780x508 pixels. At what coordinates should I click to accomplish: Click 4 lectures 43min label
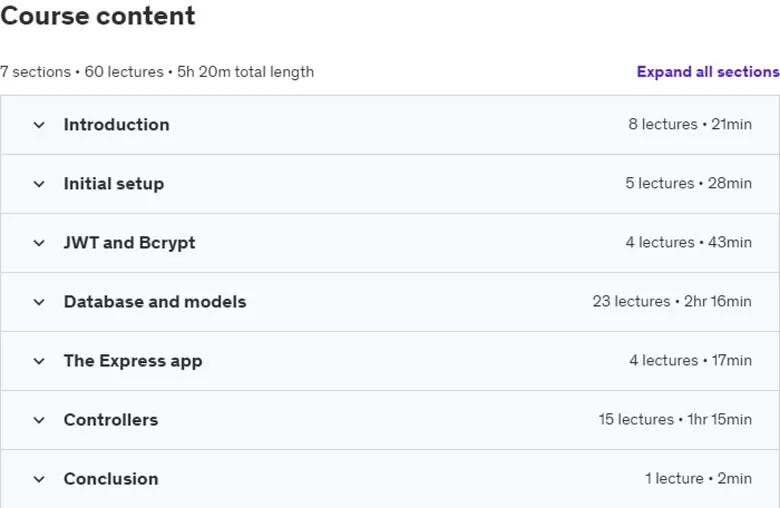coord(688,242)
